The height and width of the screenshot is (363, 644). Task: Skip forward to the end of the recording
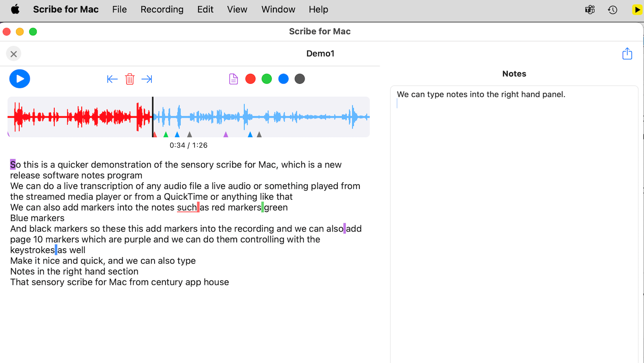click(147, 79)
